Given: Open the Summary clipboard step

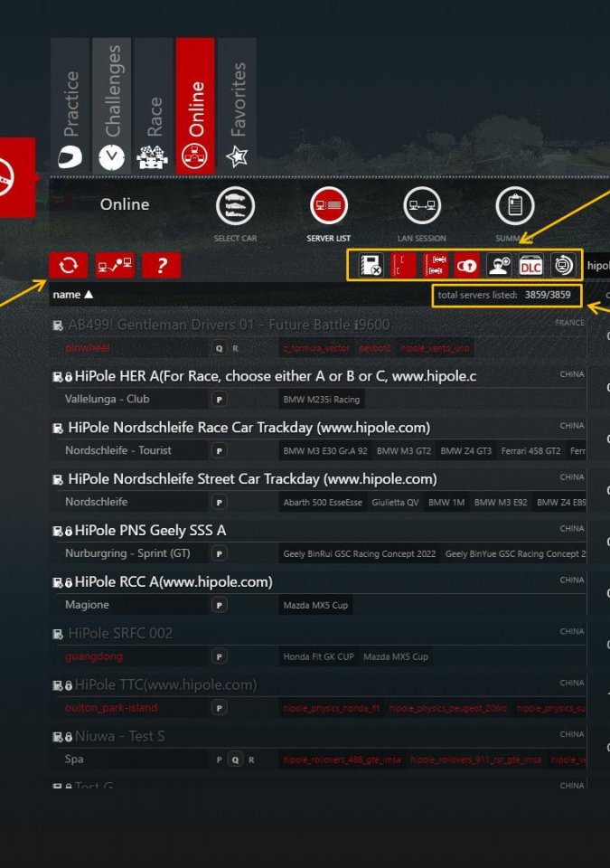Looking at the screenshot, I should [x=515, y=206].
